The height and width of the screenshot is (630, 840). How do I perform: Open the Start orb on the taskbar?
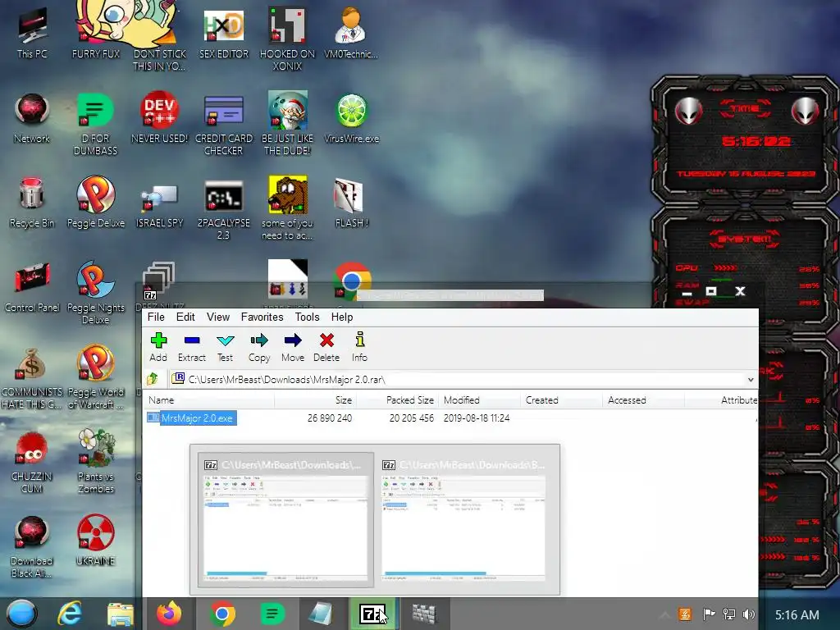pos(22,614)
